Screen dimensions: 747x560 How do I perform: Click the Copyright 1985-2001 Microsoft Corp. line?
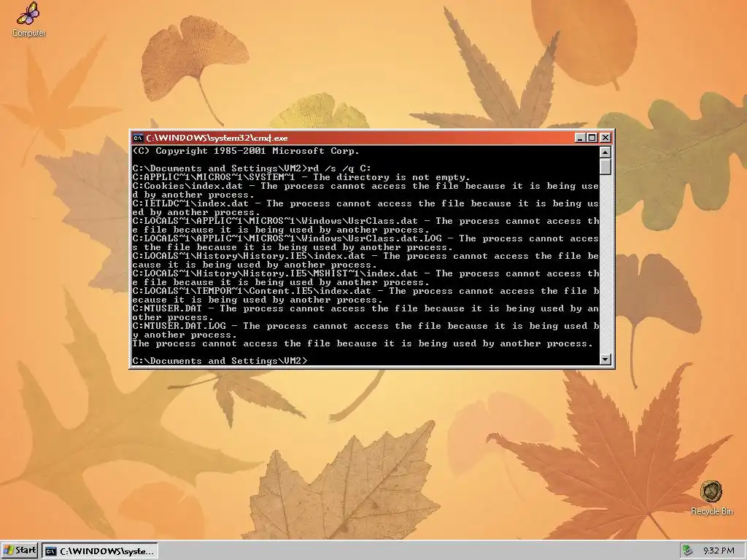pyautogui.click(x=246, y=151)
